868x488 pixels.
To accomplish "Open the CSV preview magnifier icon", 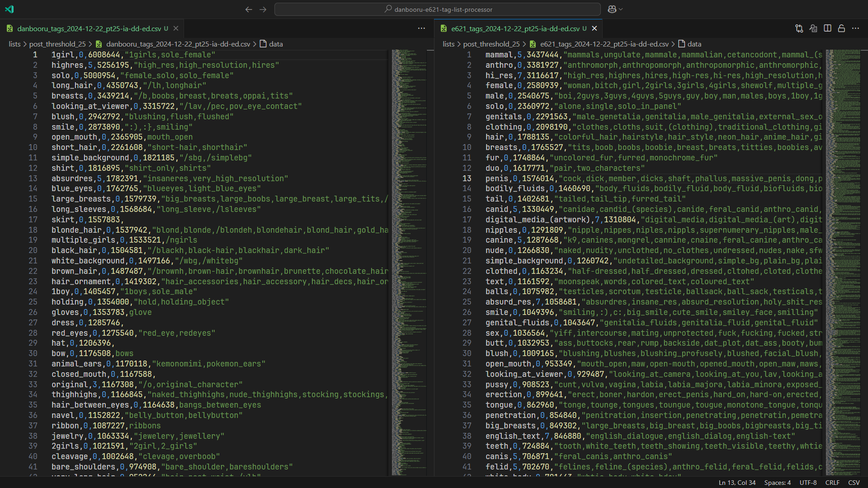I will coord(813,28).
